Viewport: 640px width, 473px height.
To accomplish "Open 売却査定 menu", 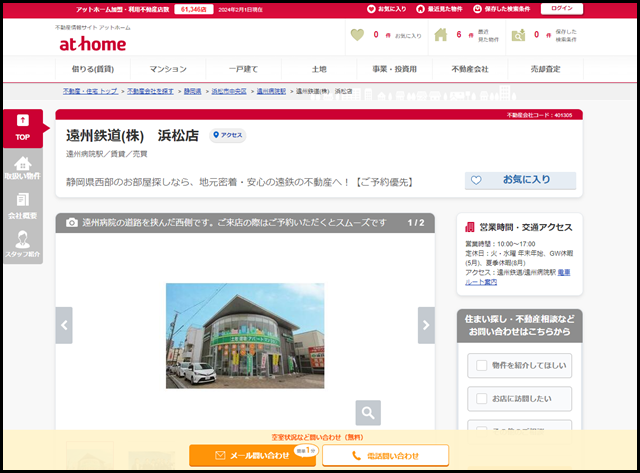I will pyautogui.click(x=545, y=69).
